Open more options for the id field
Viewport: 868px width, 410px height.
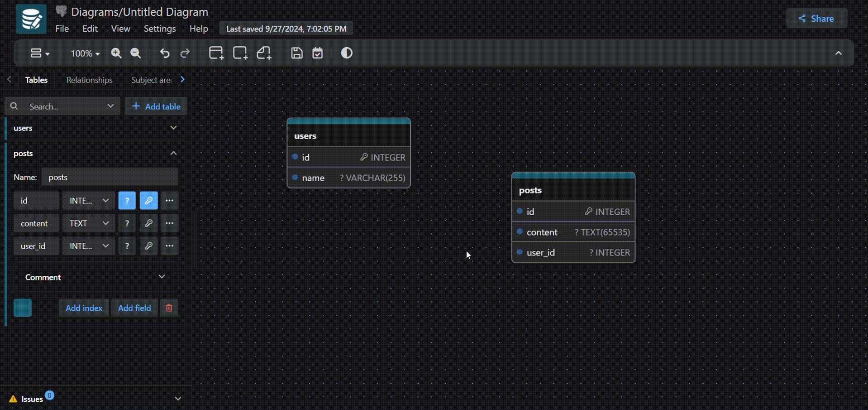point(170,201)
